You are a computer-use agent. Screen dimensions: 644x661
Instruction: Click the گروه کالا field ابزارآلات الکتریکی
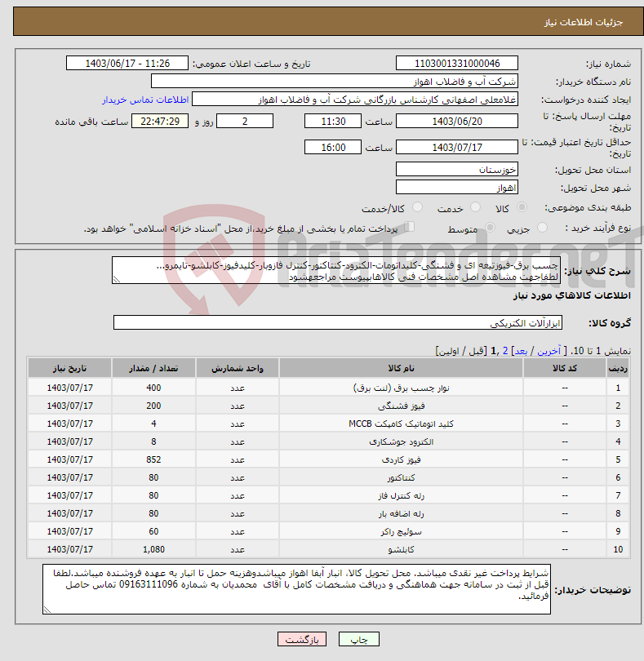(337, 323)
